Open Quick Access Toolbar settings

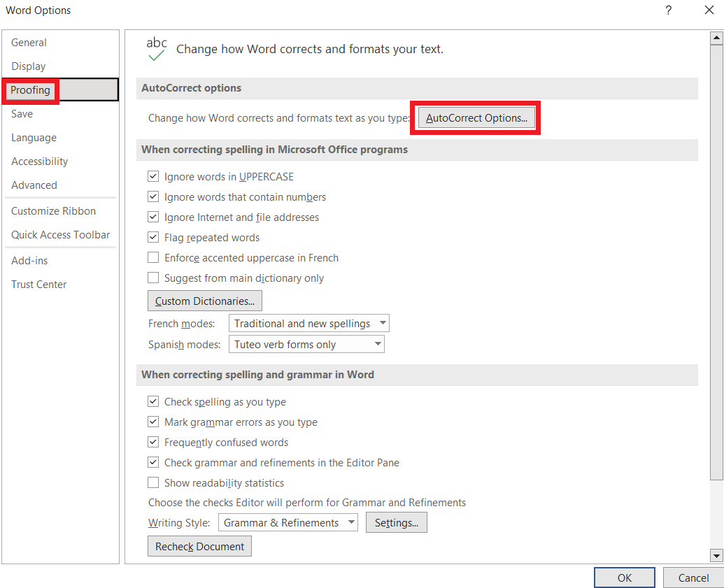coord(60,235)
